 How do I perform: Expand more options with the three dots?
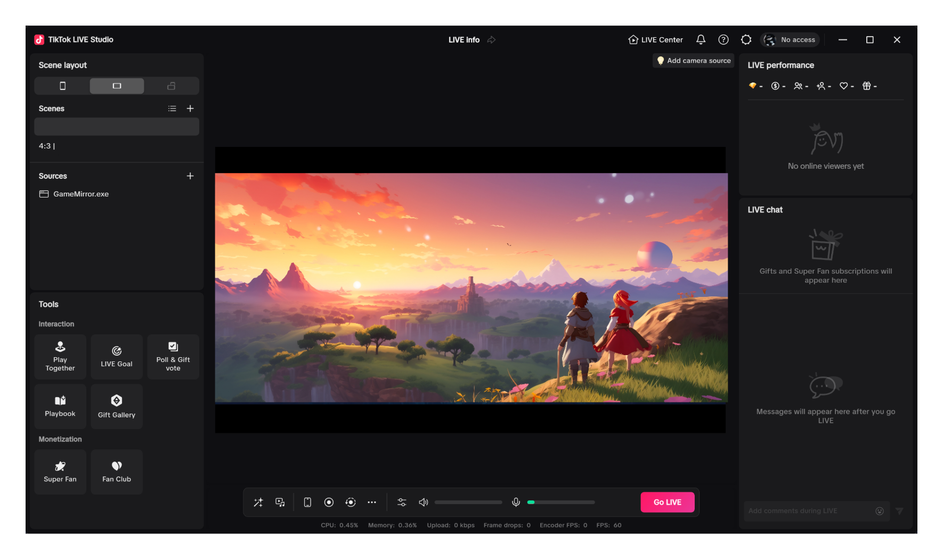(372, 503)
